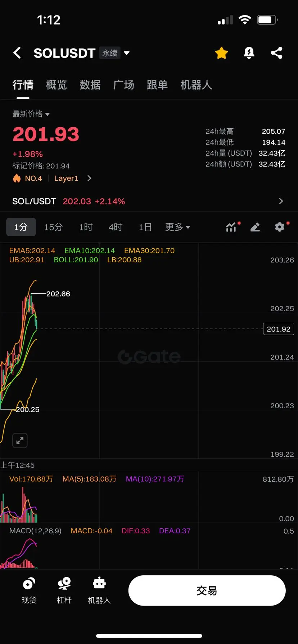Switch to the 跟单 tab

coord(157,85)
